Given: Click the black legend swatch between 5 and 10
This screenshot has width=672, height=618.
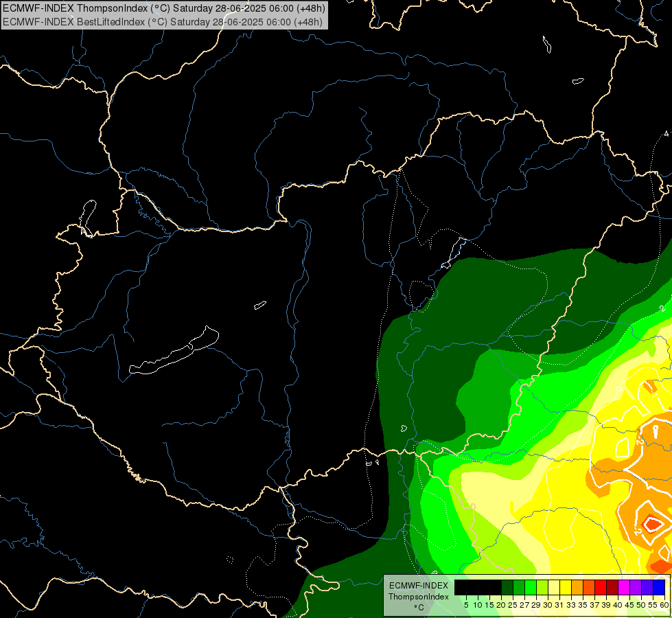Looking at the screenshot, I should point(472,587).
